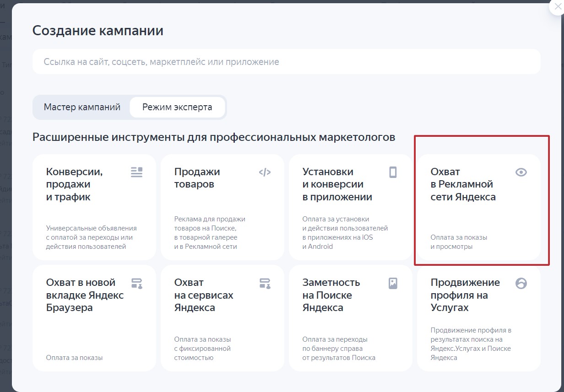Click the image icon on Заметность на Поиске
564x392 pixels.
(x=393, y=283)
